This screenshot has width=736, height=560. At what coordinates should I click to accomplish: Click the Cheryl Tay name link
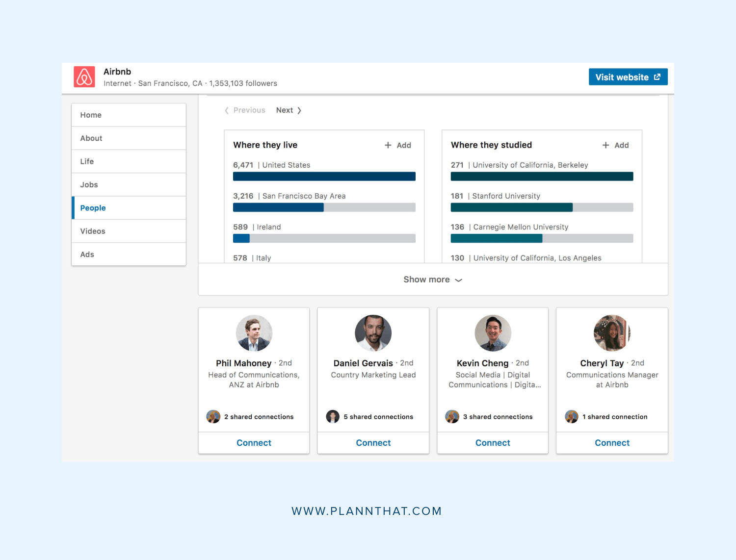click(602, 363)
